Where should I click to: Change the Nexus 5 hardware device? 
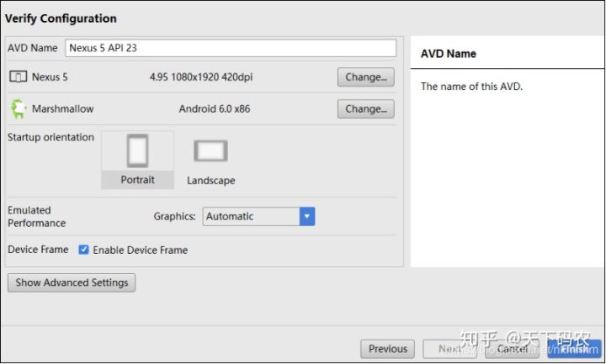coord(365,76)
